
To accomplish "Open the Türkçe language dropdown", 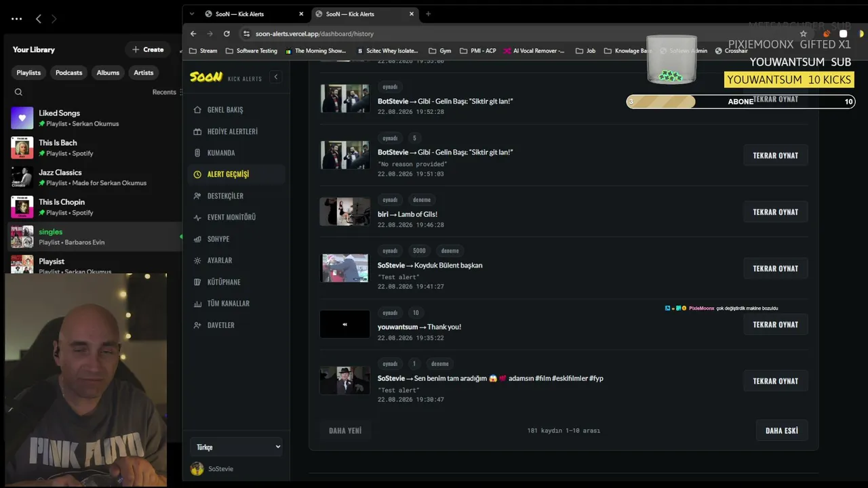I will tap(236, 447).
